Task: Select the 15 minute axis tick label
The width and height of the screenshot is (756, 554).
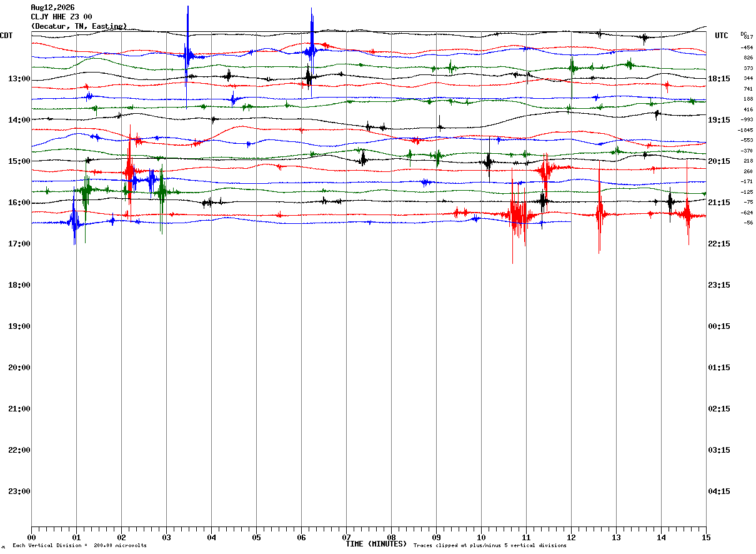Action: [x=706, y=537]
